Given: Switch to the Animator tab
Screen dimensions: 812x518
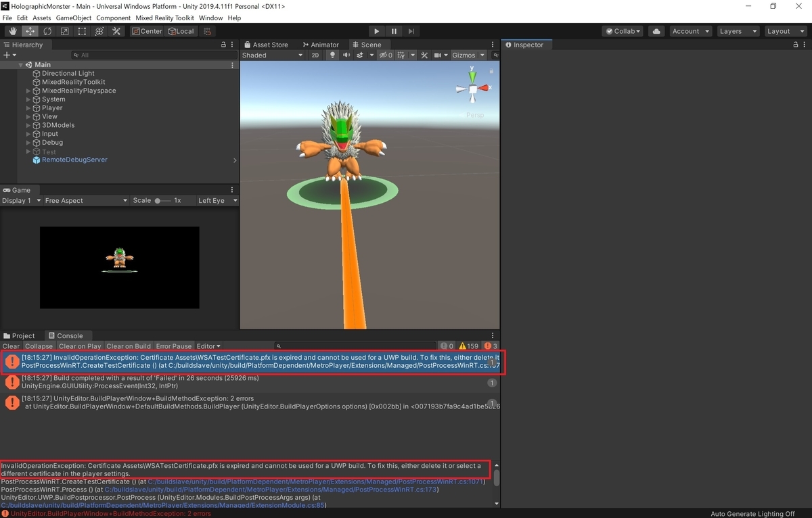Looking at the screenshot, I should pos(321,45).
